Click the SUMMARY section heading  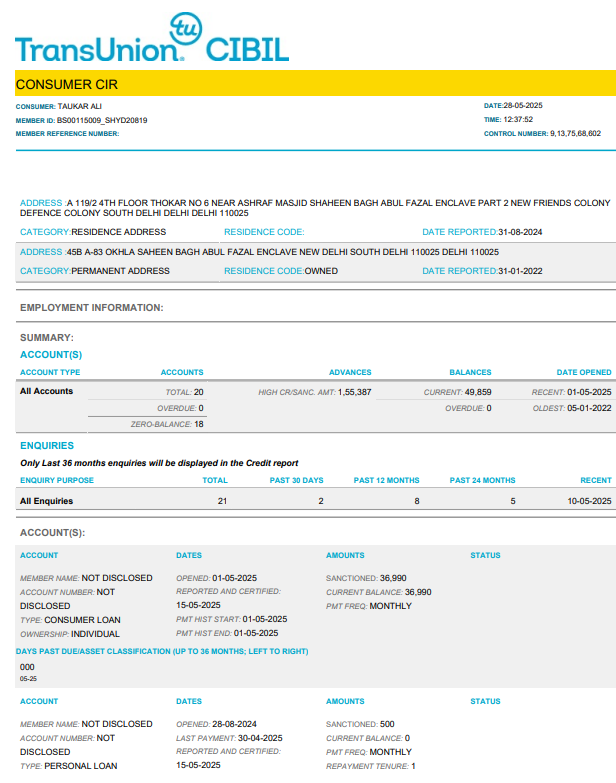tap(47, 338)
